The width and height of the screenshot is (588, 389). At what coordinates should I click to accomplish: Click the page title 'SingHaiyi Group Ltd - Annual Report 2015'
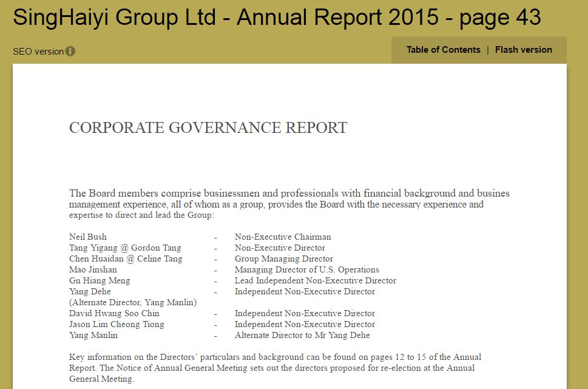(x=226, y=17)
